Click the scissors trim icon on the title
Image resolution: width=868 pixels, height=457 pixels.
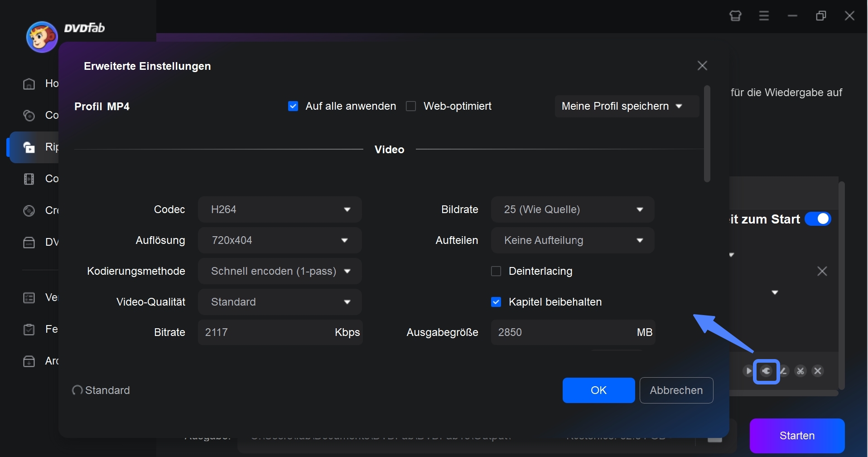tap(800, 371)
